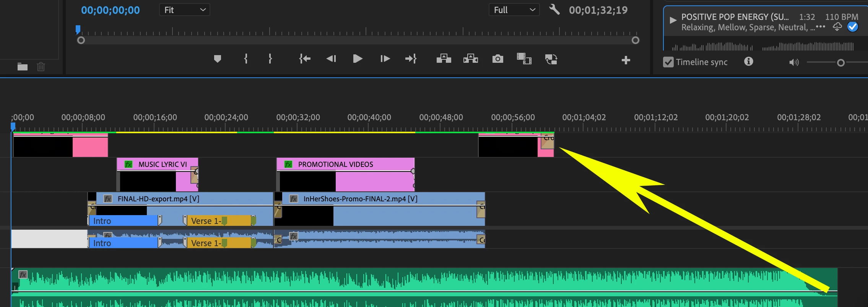Click the fx badge on MUSIC LYRIC VI clip
Screen dimensions: 868x307
[128, 164]
